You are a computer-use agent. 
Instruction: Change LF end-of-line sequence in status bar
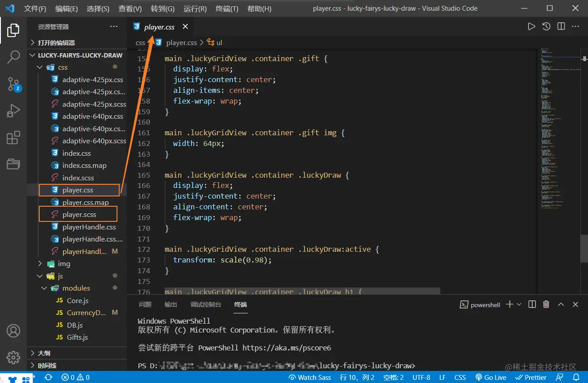pyautogui.click(x=442, y=378)
